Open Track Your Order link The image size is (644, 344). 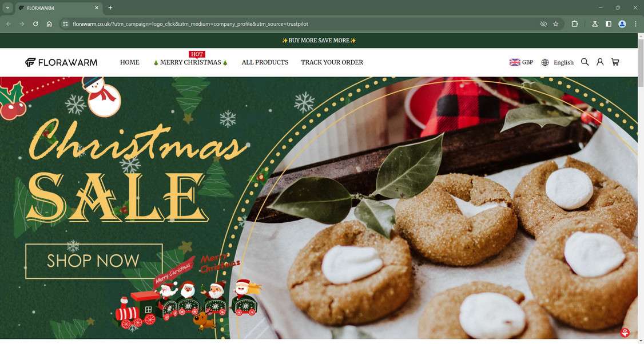[x=332, y=62]
